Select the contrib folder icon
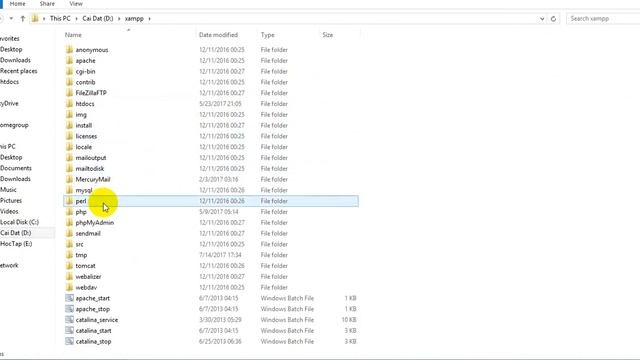Image resolution: width=640 pixels, height=360 pixels. point(69,82)
